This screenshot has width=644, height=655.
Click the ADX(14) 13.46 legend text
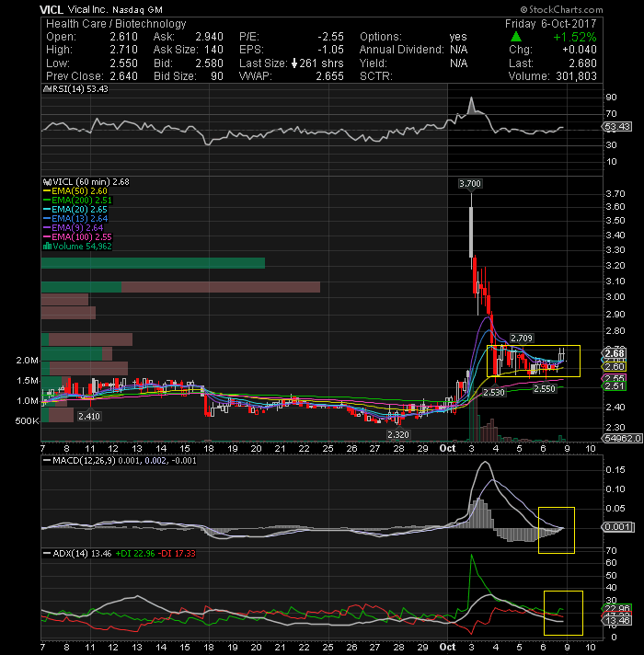click(x=82, y=554)
